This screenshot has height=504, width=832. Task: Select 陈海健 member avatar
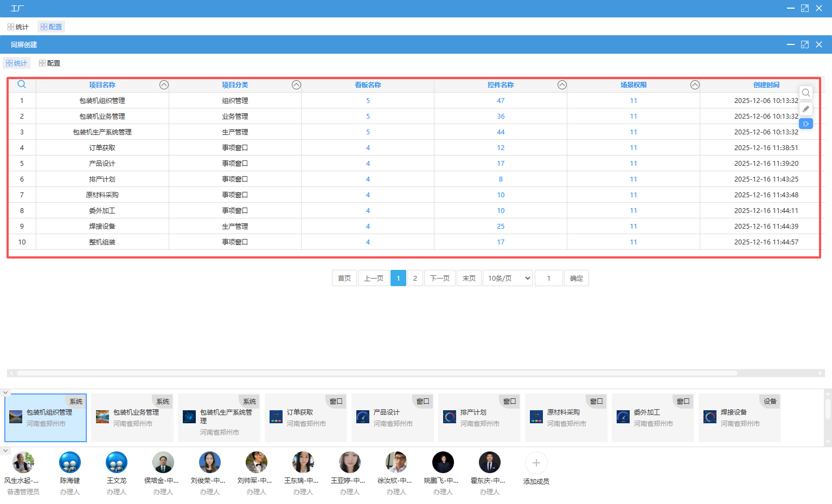coord(70,463)
